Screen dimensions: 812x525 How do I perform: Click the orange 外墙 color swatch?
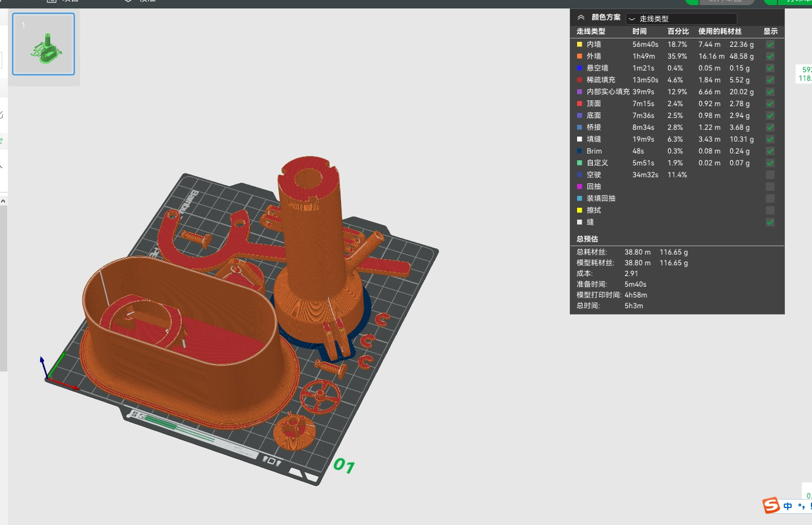click(579, 56)
